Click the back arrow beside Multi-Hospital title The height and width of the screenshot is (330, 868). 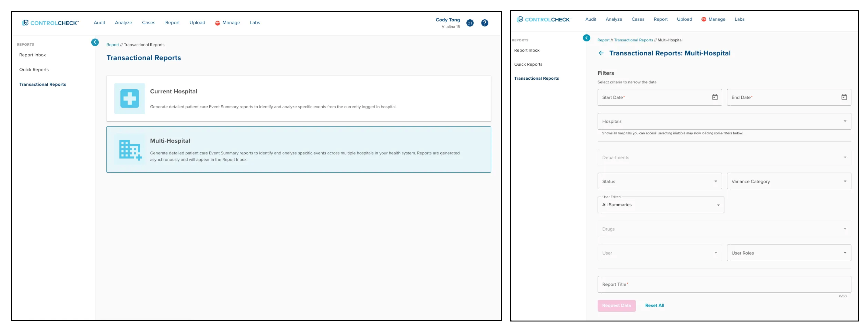click(x=601, y=53)
